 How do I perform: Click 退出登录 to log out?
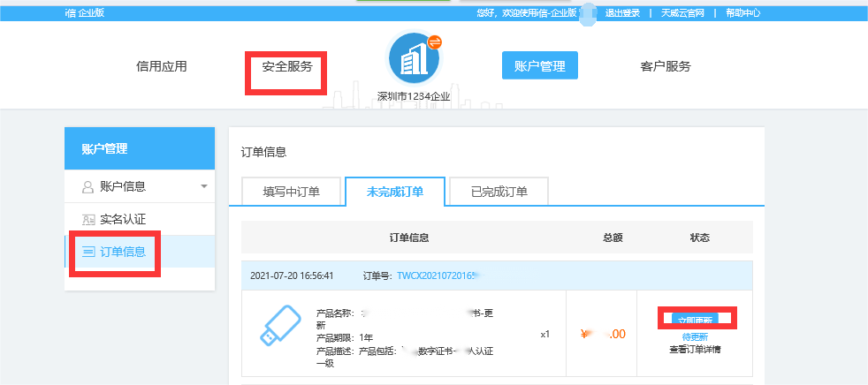(622, 13)
